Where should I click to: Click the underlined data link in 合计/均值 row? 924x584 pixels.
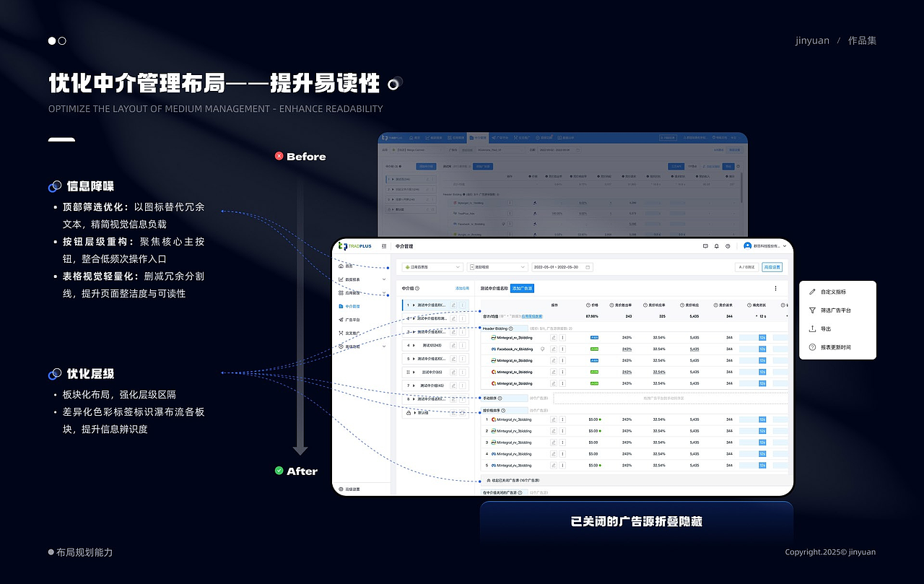(532, 316)
